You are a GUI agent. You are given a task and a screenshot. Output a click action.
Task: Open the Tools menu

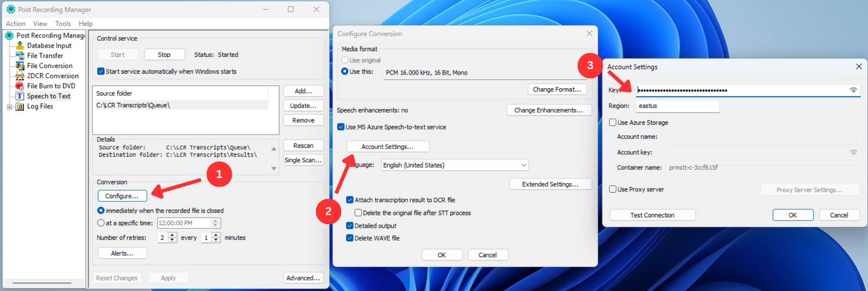pyautogui.click(x=63, y=24)
